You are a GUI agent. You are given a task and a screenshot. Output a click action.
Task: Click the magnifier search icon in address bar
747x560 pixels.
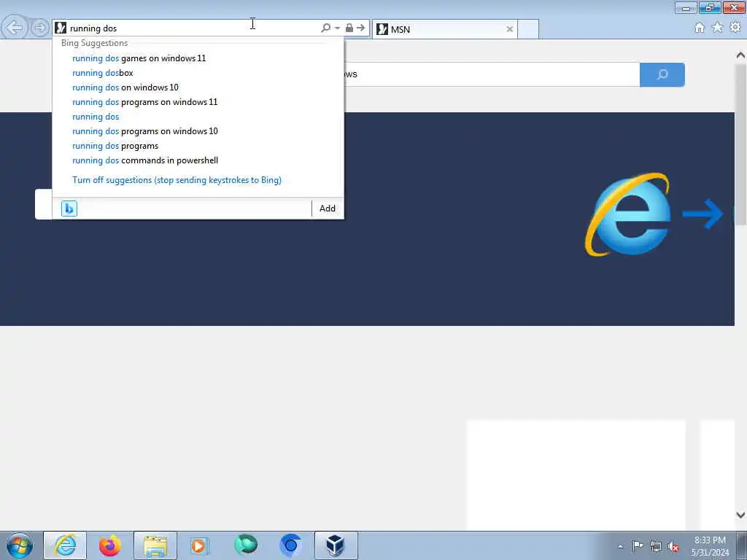[326, 28]
